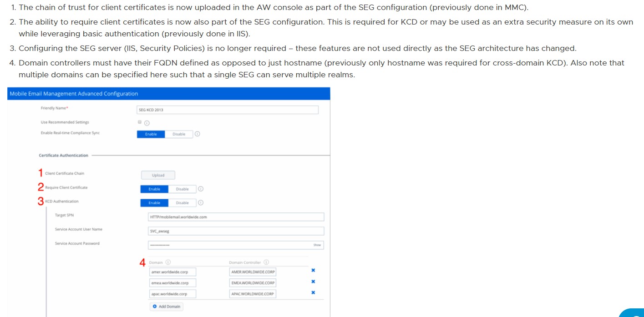644x317 pixels.
Task: Remove the apac.worldwide.corp domain row
Action: coord(313,293)
